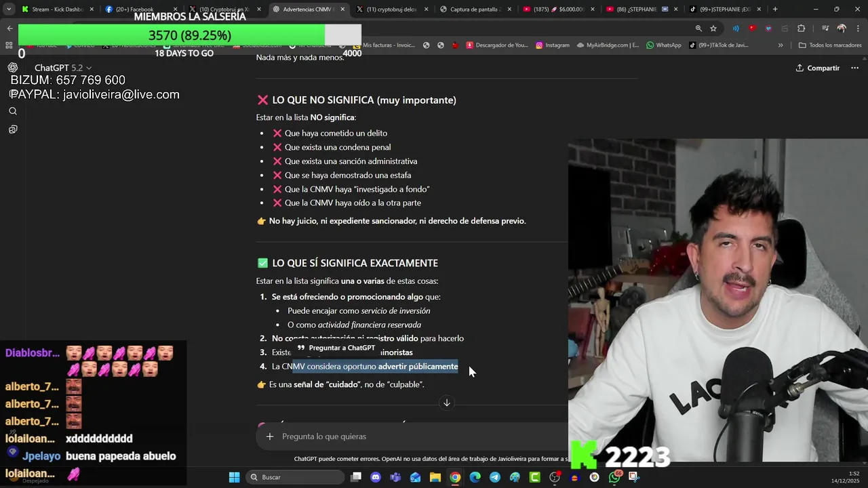
Task: Click the Preguntar a ChatGPT popup button
Action: pyautogui.click(x=336, y=348)
